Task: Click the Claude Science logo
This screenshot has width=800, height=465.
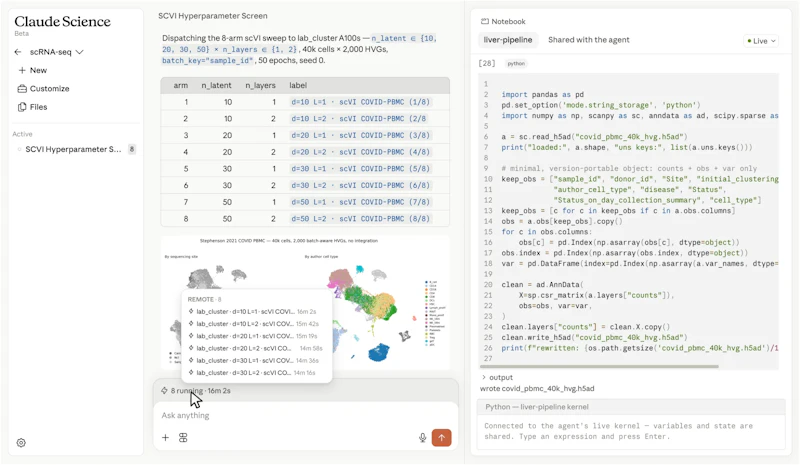Action: point(62,22)
